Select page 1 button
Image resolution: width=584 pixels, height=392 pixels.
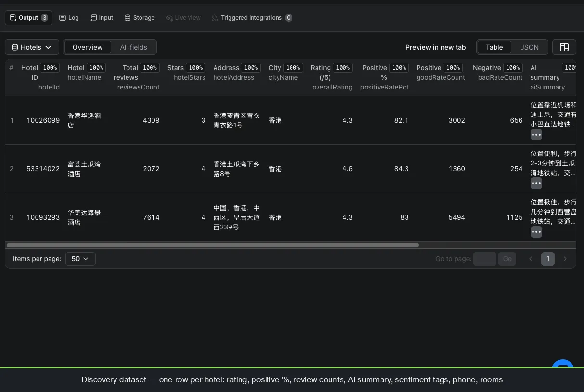pyautogui.click(x=548, y=259)
